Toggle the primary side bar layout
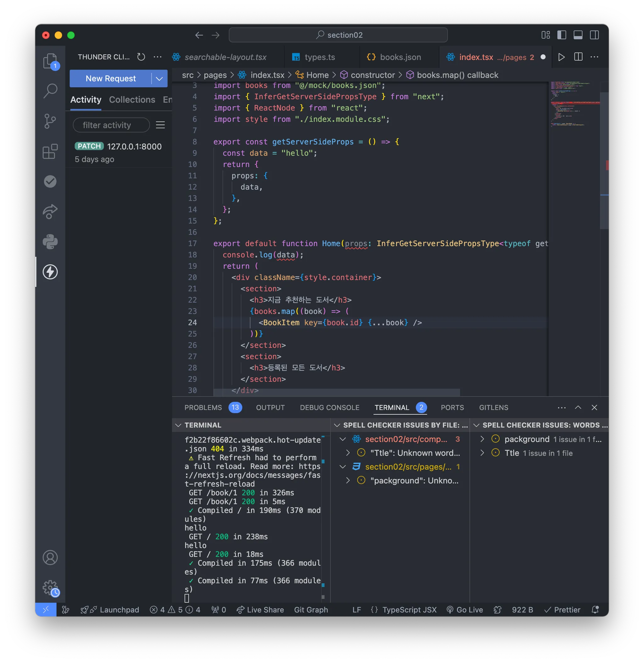Viewport: 644px width, 663px height. (562, 35)
